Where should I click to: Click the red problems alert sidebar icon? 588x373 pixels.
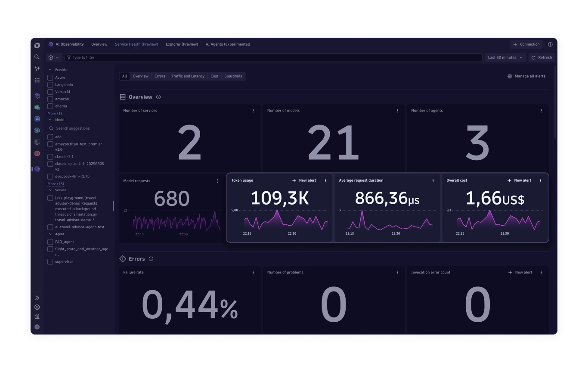click(37, 153)
